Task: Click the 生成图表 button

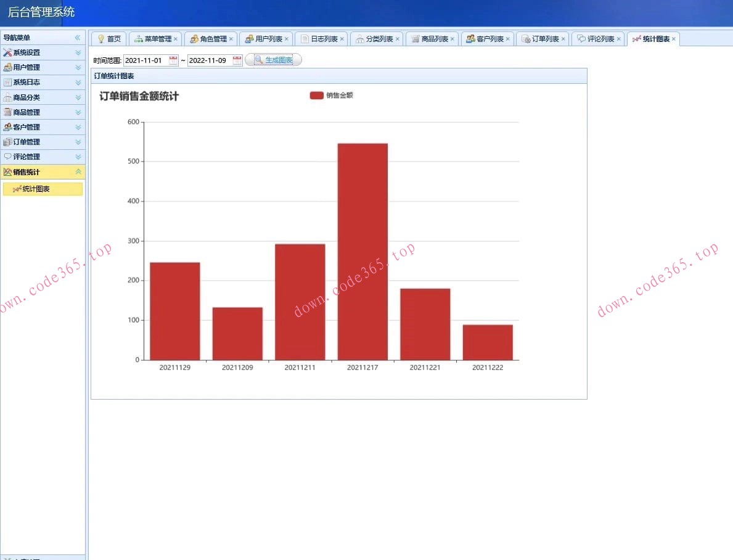Action: (x=273, y=60)
